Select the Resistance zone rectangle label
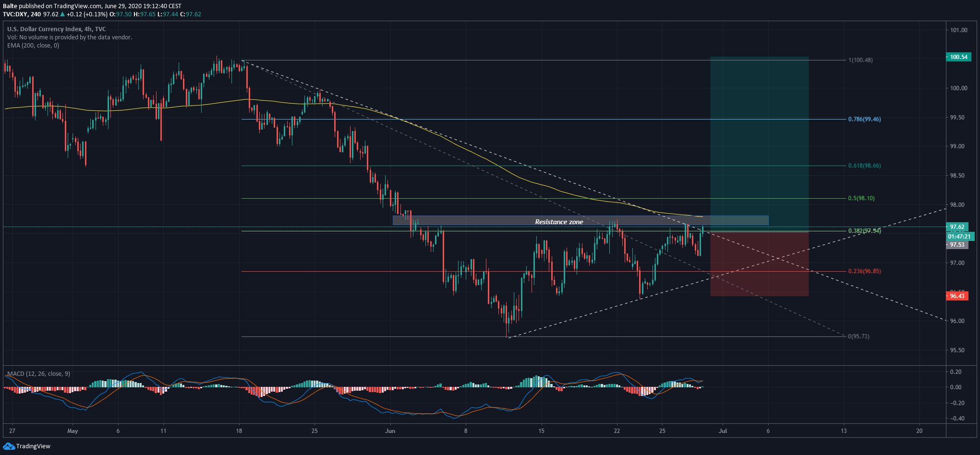 (559, 222)
